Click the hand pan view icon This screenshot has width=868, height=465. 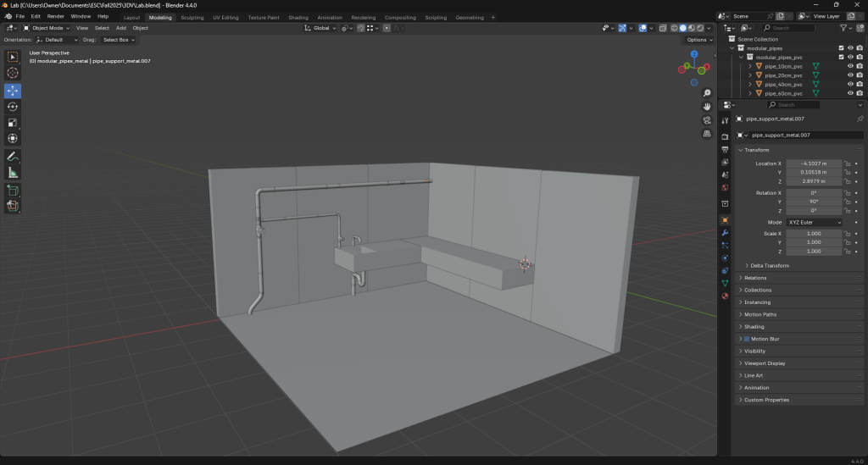[x=707, y=107]
